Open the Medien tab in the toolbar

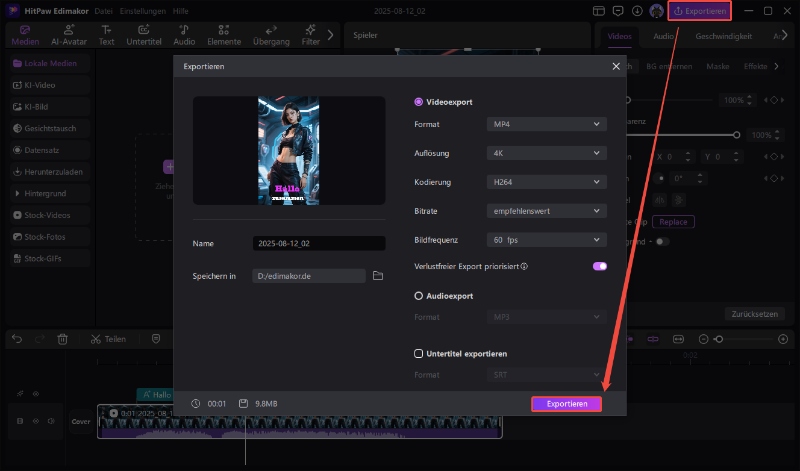[x=25, y=36]
